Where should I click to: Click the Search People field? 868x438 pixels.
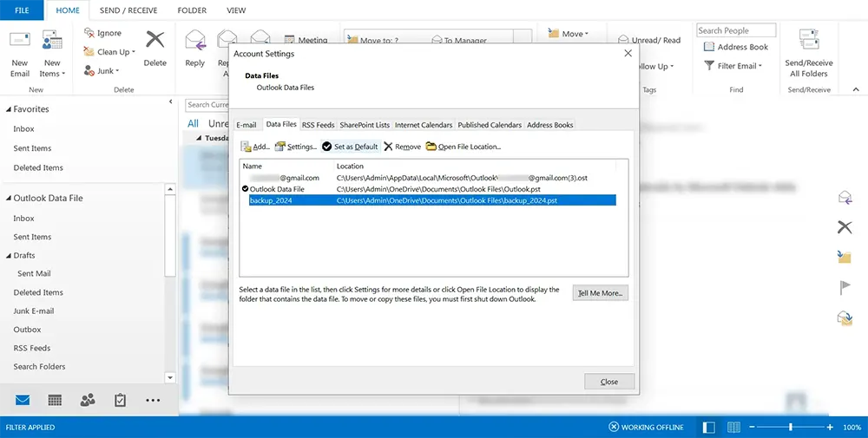pyautogui.click(x=736, y=30)
